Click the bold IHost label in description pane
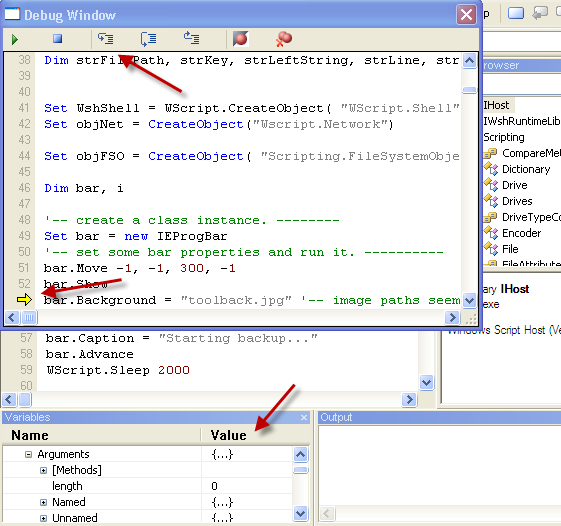The image size is (561, 526). pyautogui.click(x=514, y=289)
